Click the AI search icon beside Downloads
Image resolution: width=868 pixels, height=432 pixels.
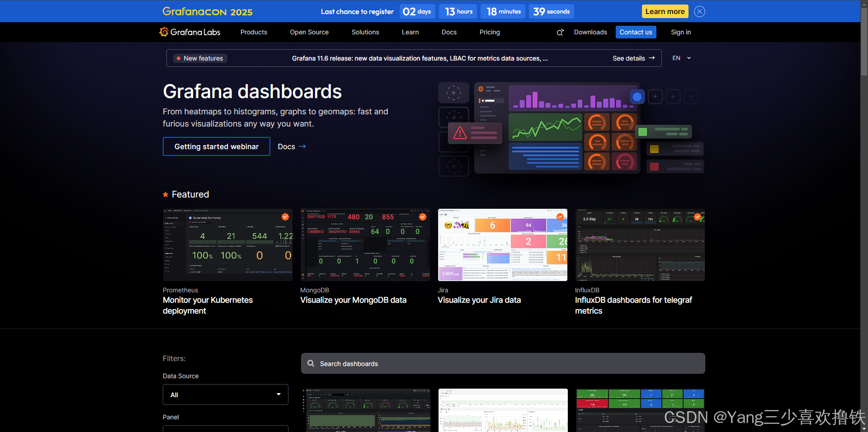pos(560,32)
